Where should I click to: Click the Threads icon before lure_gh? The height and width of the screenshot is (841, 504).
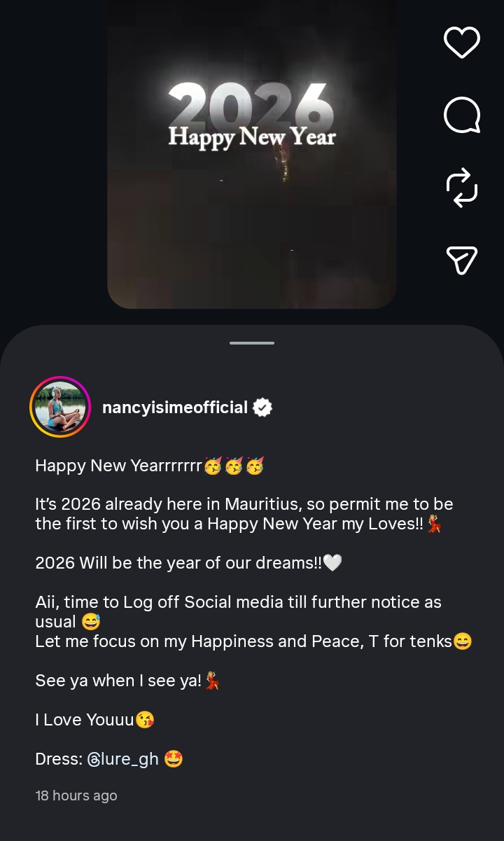(94, 759)
